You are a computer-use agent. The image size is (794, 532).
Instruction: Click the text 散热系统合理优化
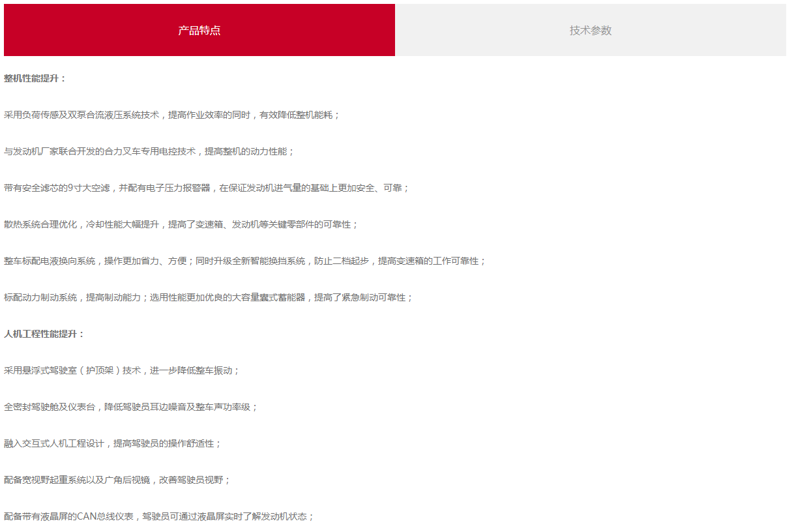pos(40,224)
